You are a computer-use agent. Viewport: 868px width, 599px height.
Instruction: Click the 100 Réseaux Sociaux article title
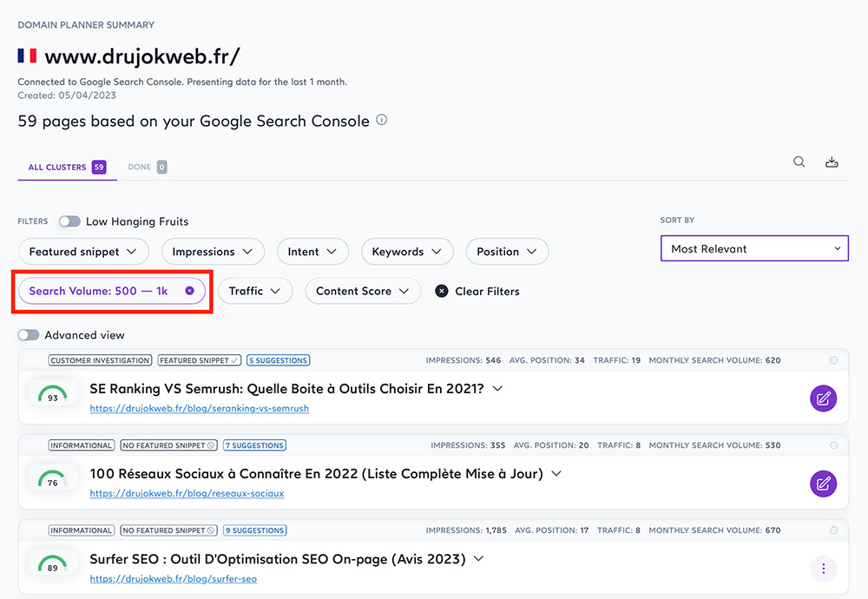[x=316, y=474]
